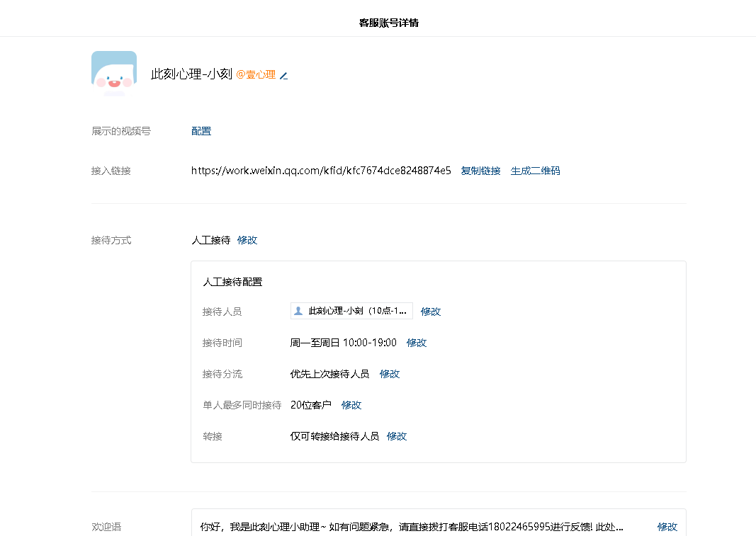Click the 欢迎语 label

pyautogui.click(x=106, y=527)
